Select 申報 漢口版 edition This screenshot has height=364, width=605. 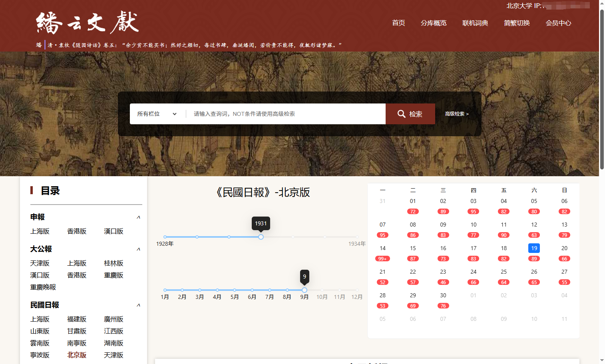point(113,231)
